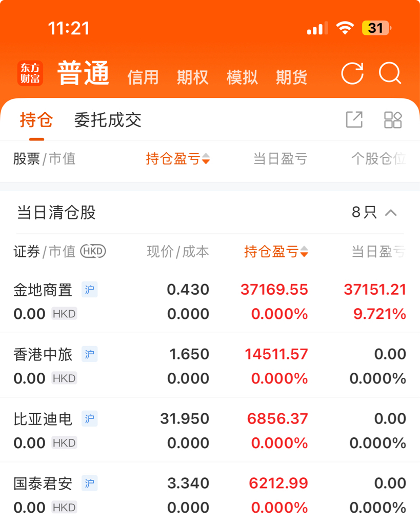
Task: Tap the 沪 badge next to 金地商置
Action: pos(89,290)
